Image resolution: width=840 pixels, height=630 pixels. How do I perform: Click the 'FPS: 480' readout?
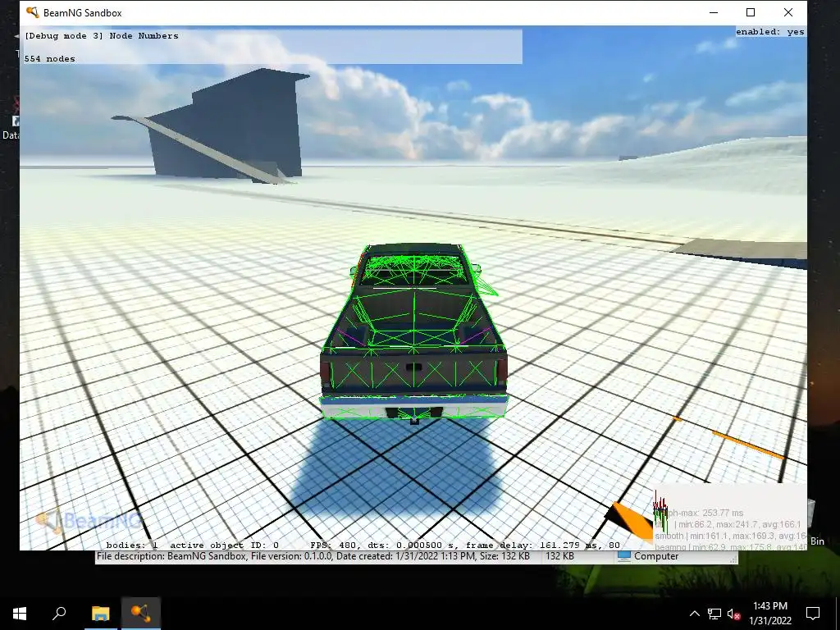[334, 546]
